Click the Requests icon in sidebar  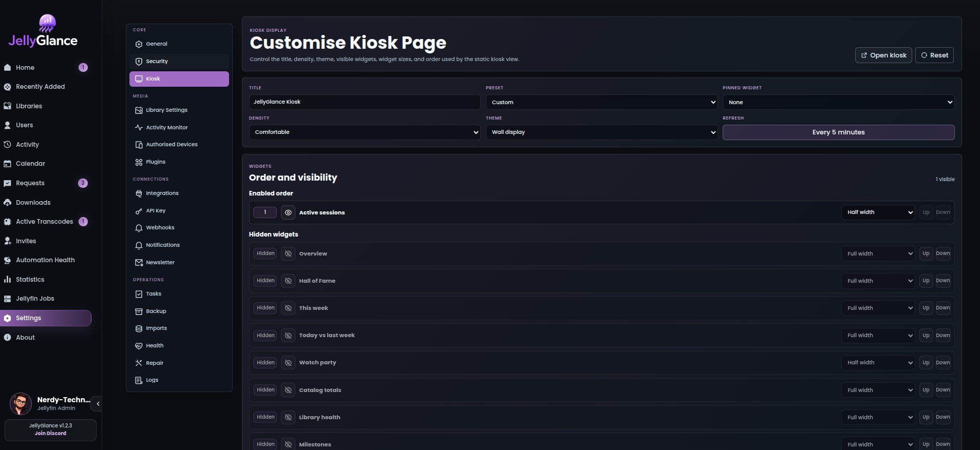tap(8, 183)
